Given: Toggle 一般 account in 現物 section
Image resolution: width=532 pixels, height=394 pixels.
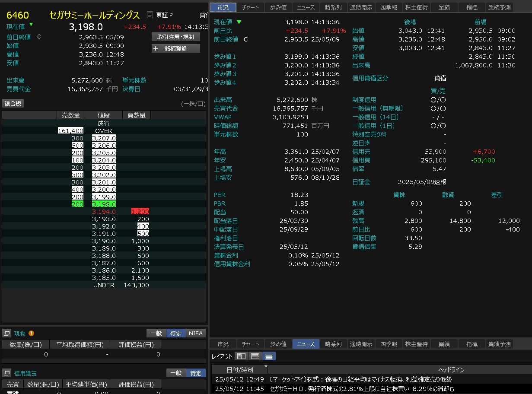Looking at the screenshot, I should click(x=156, y=333).
